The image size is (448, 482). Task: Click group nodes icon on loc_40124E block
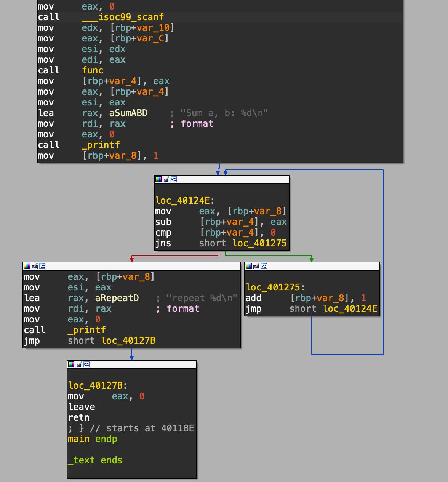pos(174,179)
